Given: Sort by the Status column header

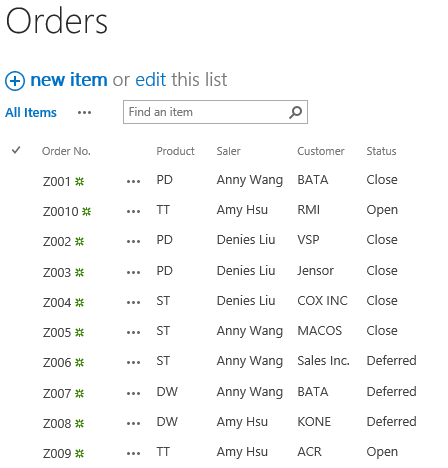Looking at the screenshot, I should [x=381, y=151].
